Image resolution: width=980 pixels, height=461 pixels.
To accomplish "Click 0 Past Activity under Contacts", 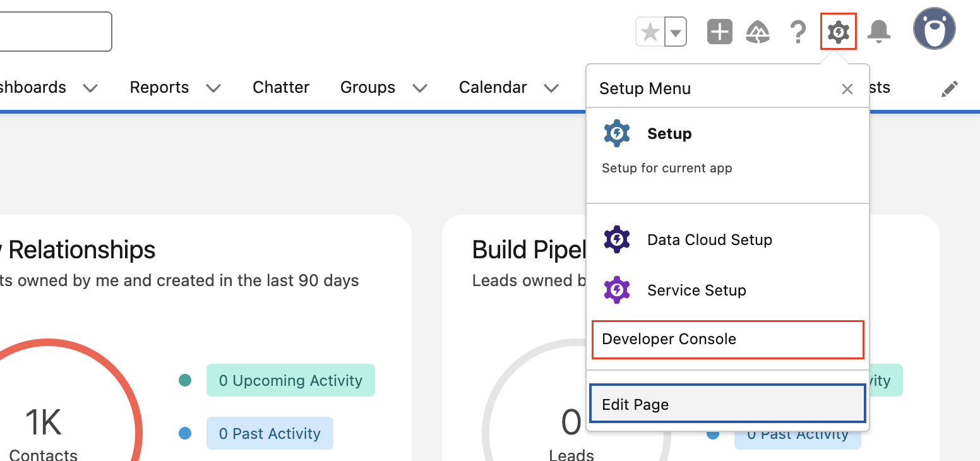I will coord(270,433).
